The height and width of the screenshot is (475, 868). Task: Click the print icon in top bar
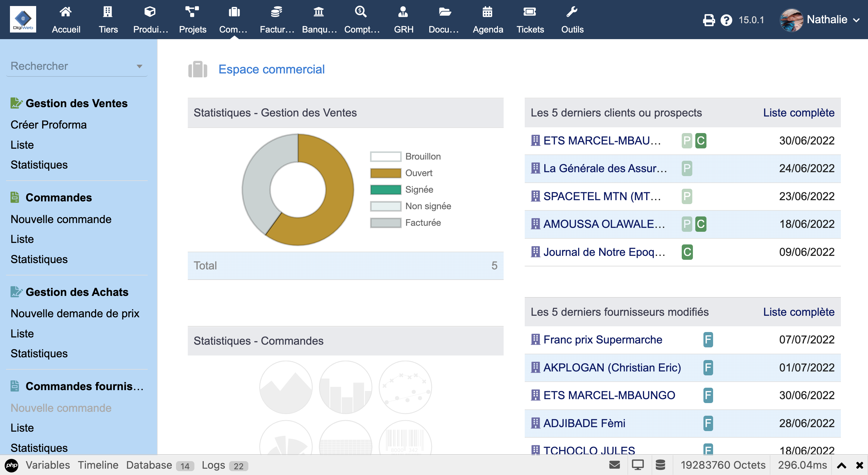pyautogui.click(x=709, y=20)
